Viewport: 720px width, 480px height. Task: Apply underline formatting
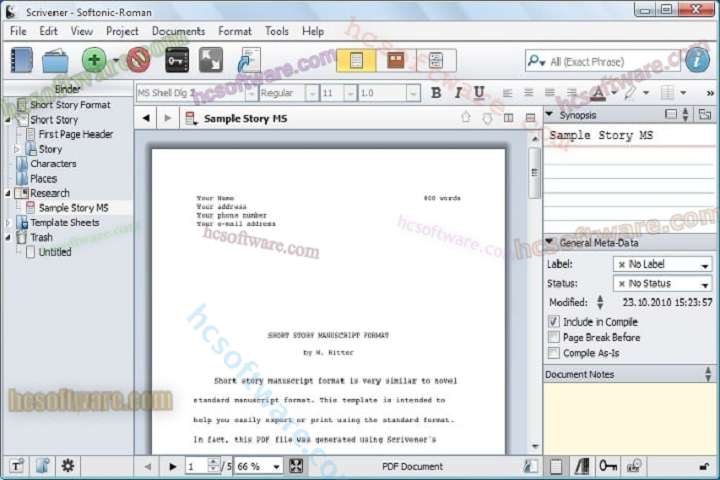[479, 93]
